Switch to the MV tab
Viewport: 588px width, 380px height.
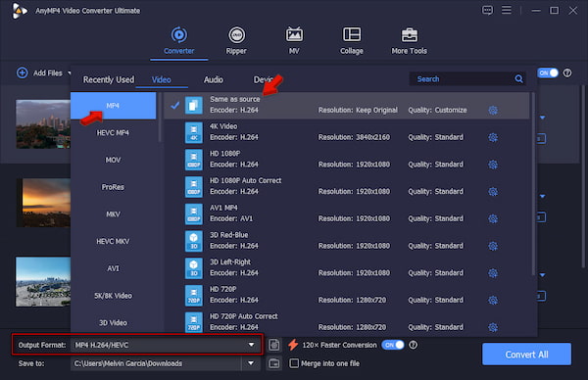294,40
